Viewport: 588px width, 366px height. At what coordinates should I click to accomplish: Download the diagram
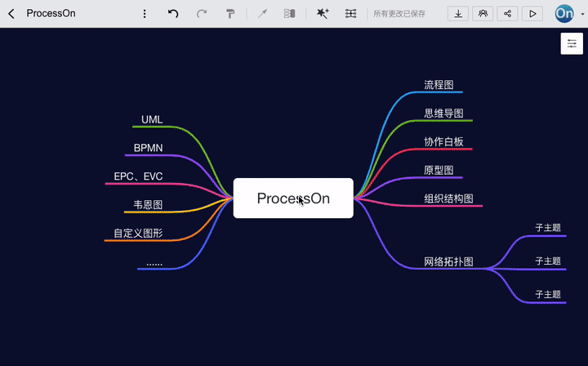pos(458,14)
